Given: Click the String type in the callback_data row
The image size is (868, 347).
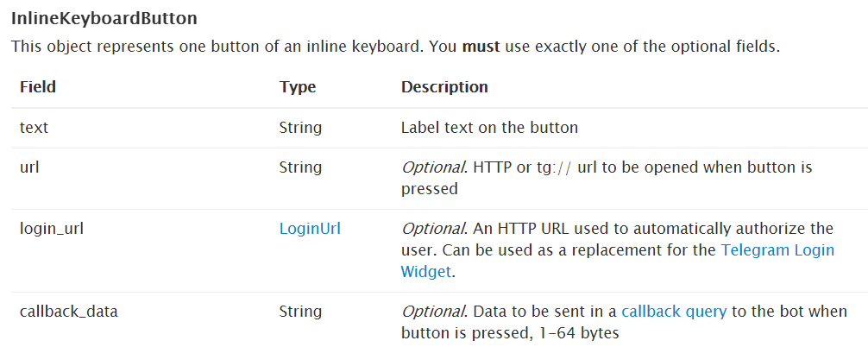Looking at the screenshot, I should pos(300,312).
